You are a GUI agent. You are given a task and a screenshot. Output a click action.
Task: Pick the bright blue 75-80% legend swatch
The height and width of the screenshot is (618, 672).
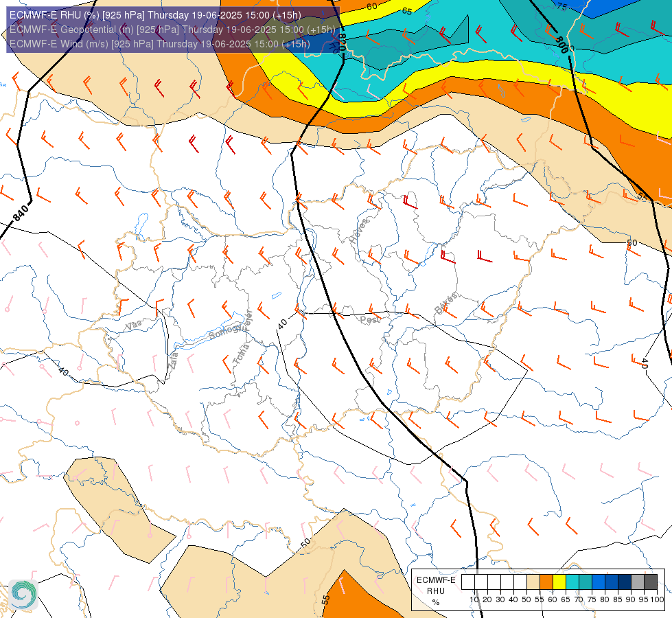[x=599, y=582]
